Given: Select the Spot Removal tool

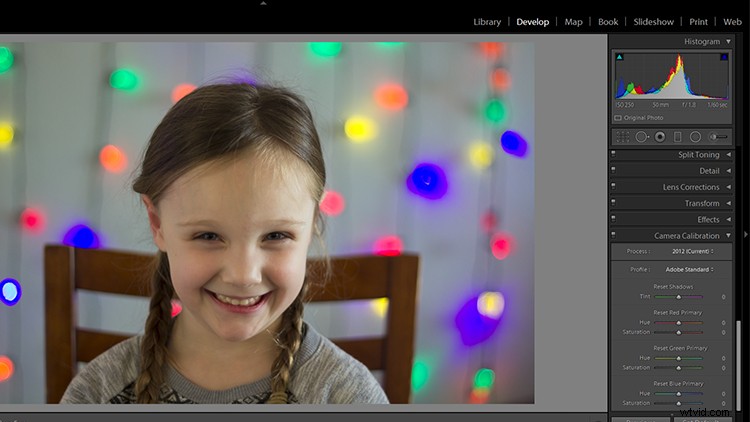Looking at the screenshot, I should tap(642, 137).
